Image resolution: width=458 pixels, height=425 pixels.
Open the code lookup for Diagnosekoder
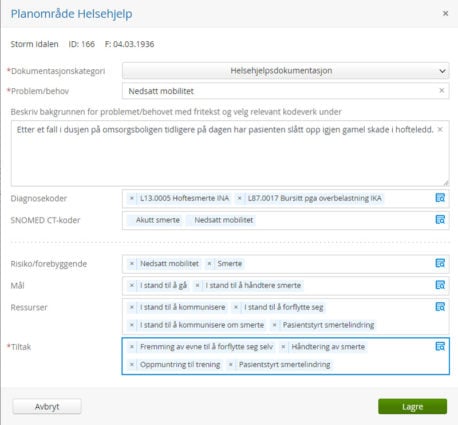click(440, 198)
